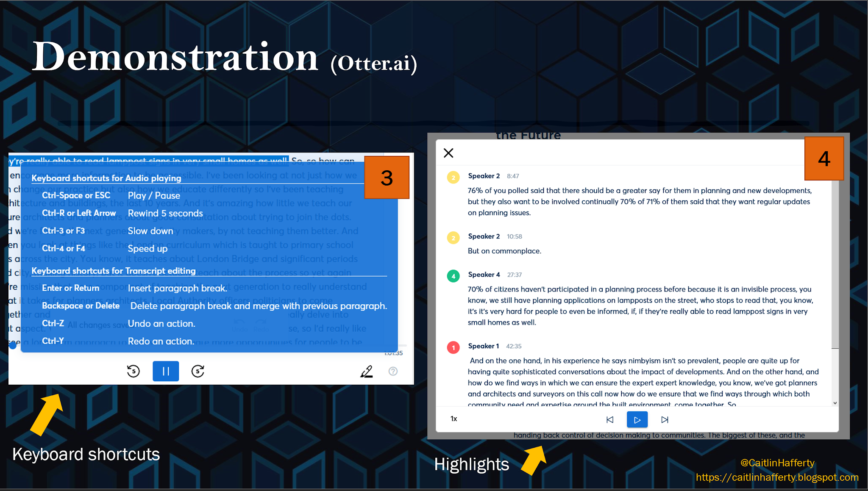Jump to timestamp 8:47 for Speaker 2
Image resolution: width=868 pixels, height=491 pixels.
[x=513, y=176]
